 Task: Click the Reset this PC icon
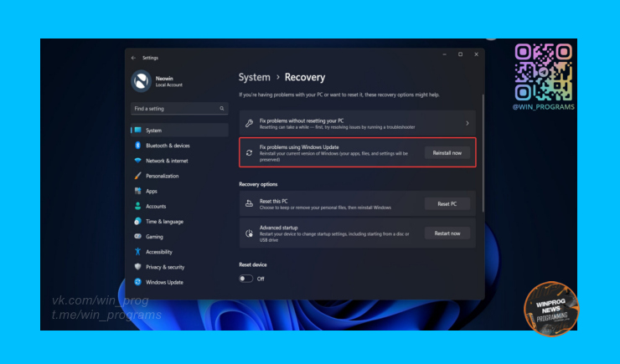[249, 203]
